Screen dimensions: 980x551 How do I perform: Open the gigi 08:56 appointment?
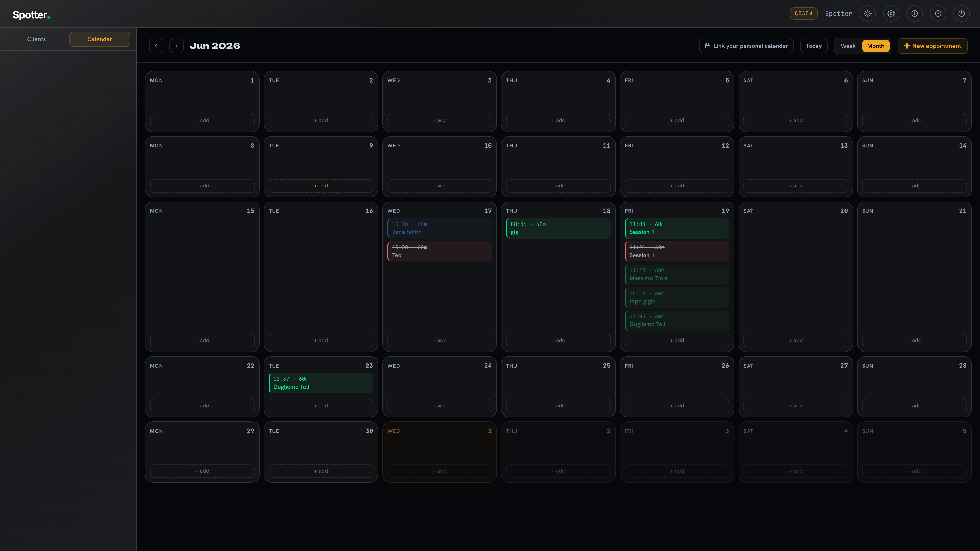point(558,228)
